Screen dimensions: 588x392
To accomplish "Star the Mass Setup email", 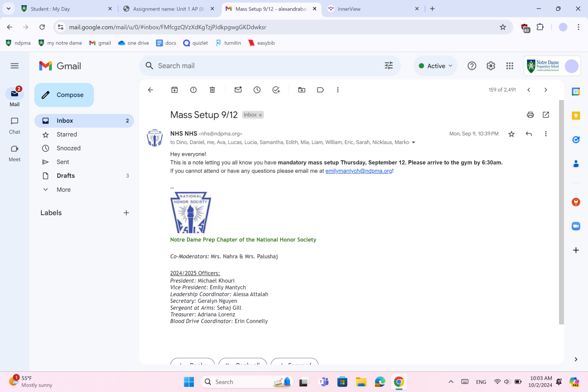I will point(511,134).
